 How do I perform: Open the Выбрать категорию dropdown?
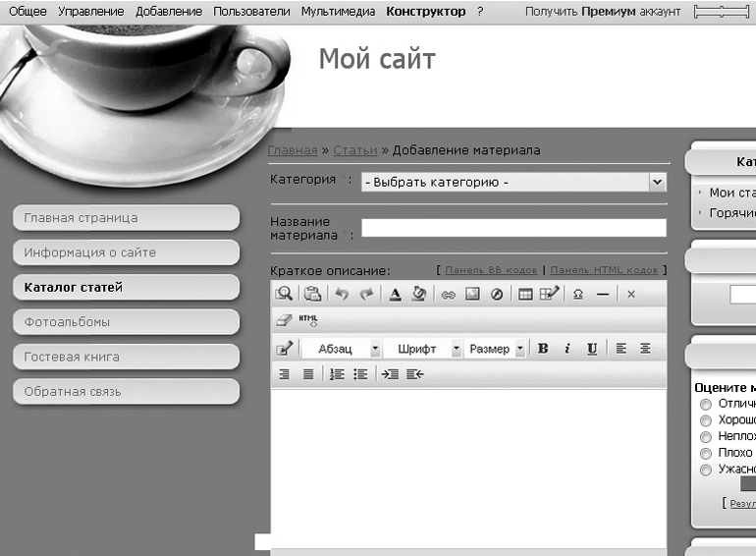(513, 183)
